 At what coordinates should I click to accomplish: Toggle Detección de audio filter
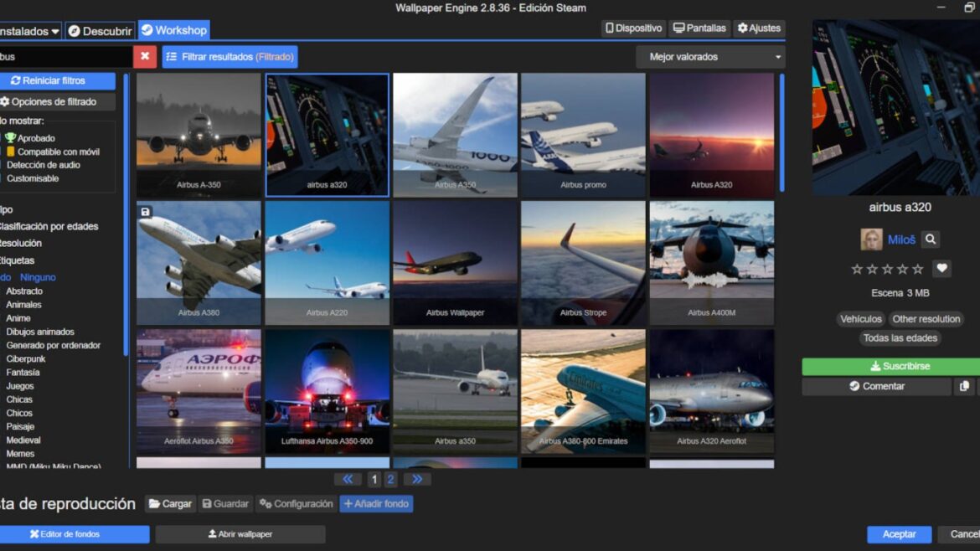[43, 165]
